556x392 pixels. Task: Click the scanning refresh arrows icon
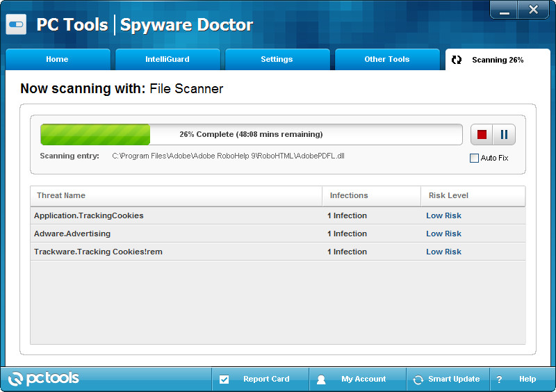(457, 60)
